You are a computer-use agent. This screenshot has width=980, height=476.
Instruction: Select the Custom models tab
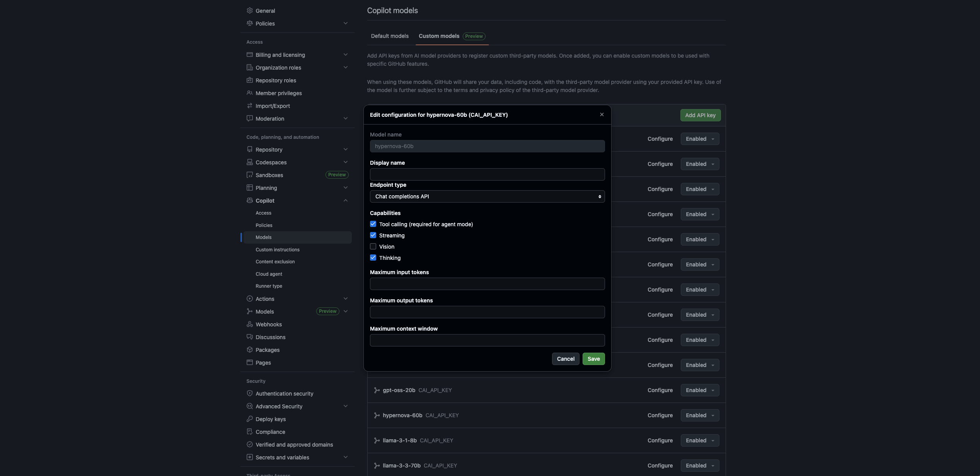coord(452,36)
